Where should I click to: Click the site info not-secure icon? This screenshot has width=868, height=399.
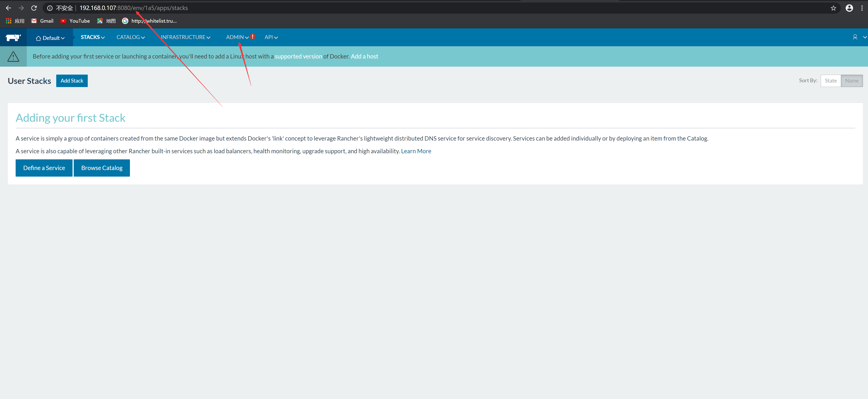[x=50, y=8]
